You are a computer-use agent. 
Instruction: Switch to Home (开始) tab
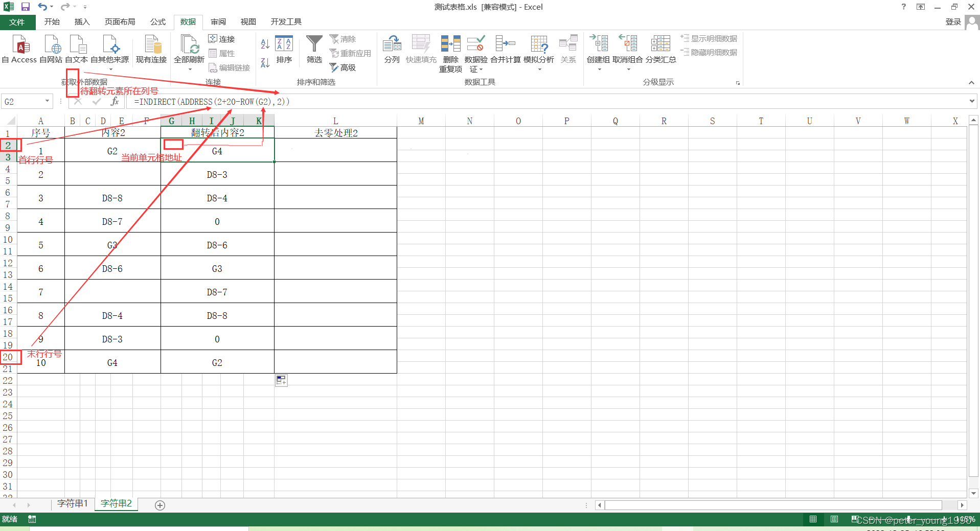(x=52, y=22)
